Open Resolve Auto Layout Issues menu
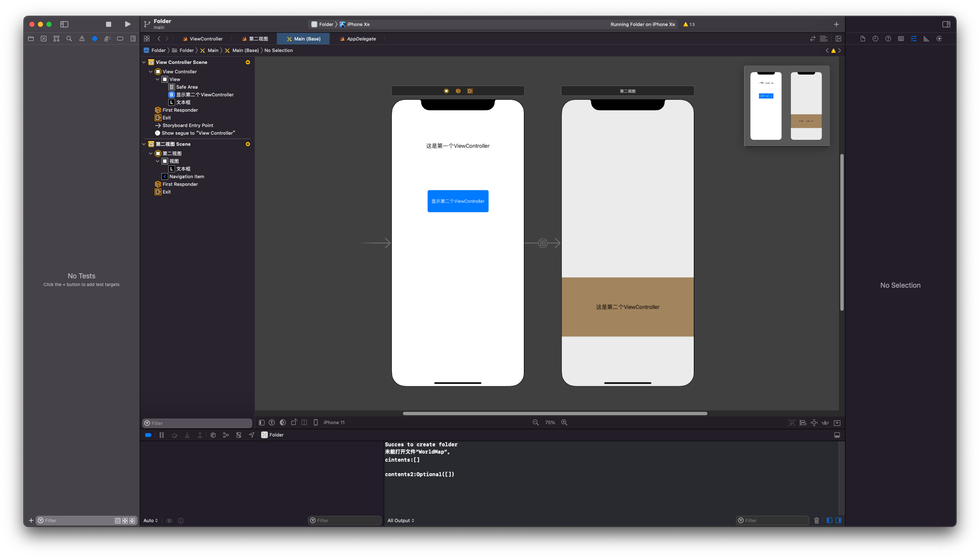This screenshot has height=558, width=980. coord(825,422)
